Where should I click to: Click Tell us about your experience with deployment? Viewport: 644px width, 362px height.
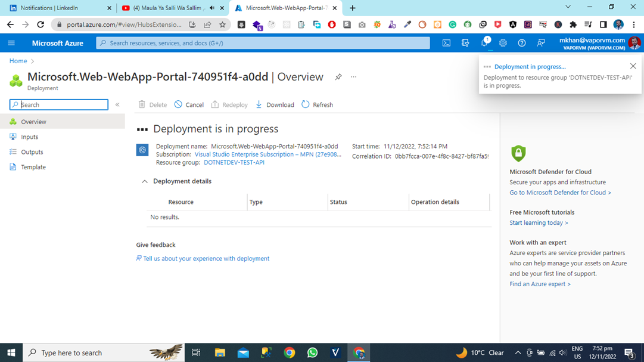pyautogui.click(x=206, y=258)
